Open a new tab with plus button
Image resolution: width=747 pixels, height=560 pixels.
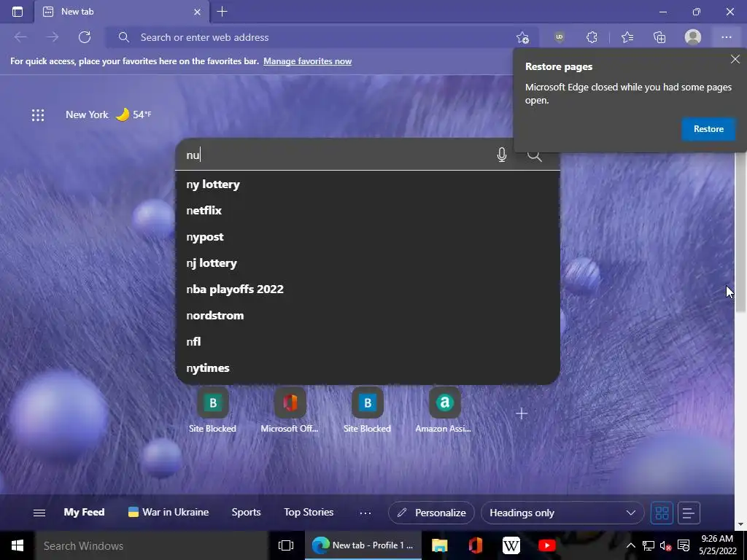pos(222,12)
